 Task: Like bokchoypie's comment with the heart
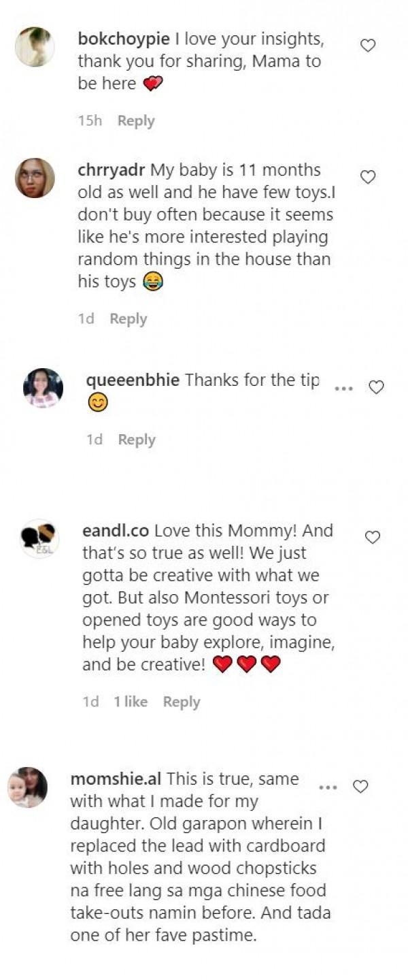coord(368,46)
